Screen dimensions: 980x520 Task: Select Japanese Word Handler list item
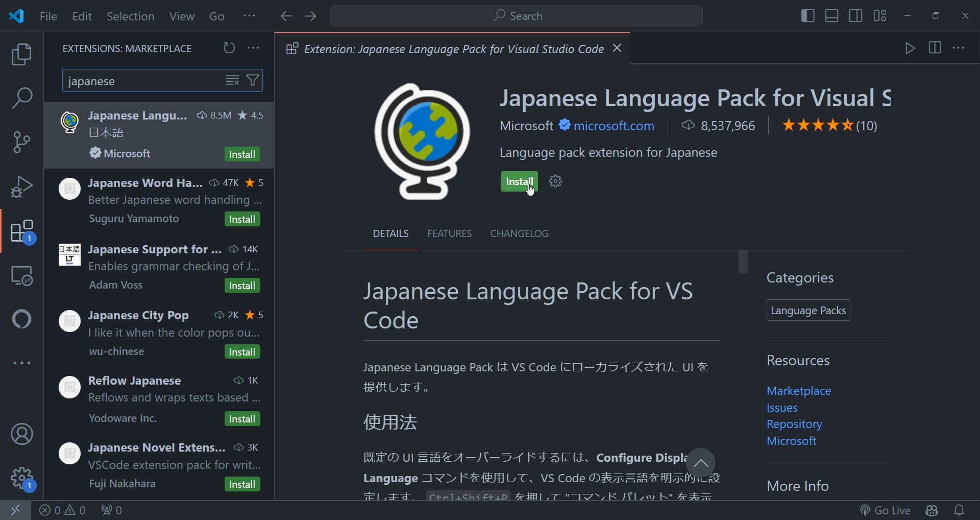click(159, 201)
